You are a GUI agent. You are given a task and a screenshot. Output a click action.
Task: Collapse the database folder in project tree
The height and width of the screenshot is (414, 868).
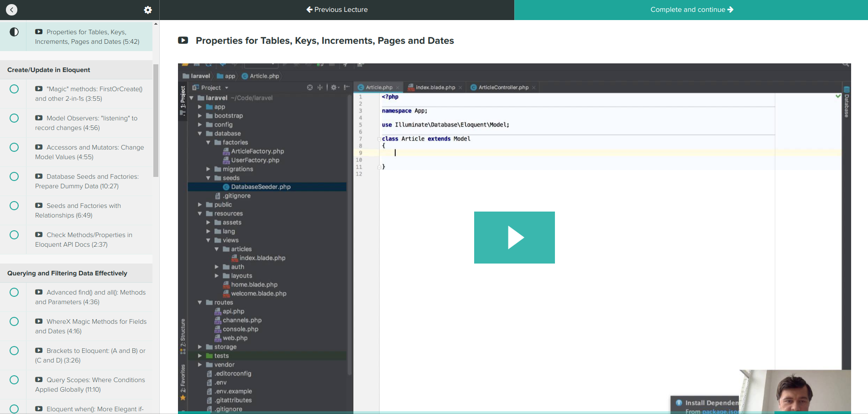click(200, 134)
